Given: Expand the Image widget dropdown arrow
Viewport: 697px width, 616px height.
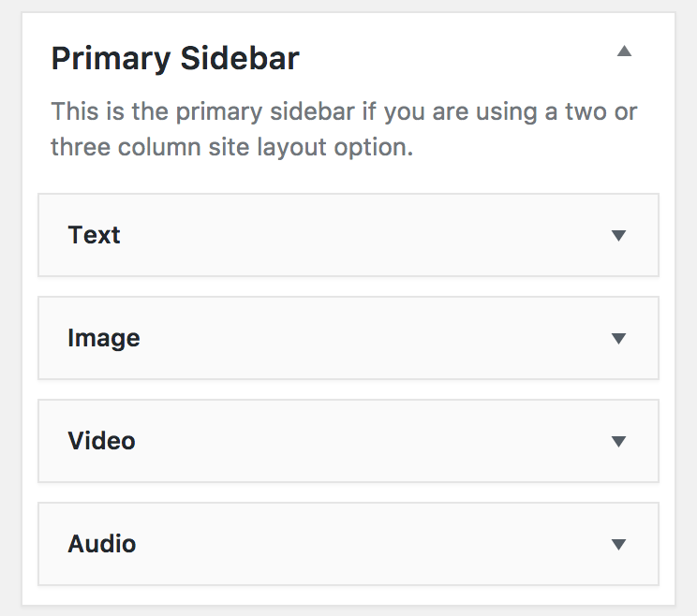Looking at the screenshot, I should point(618,339).
